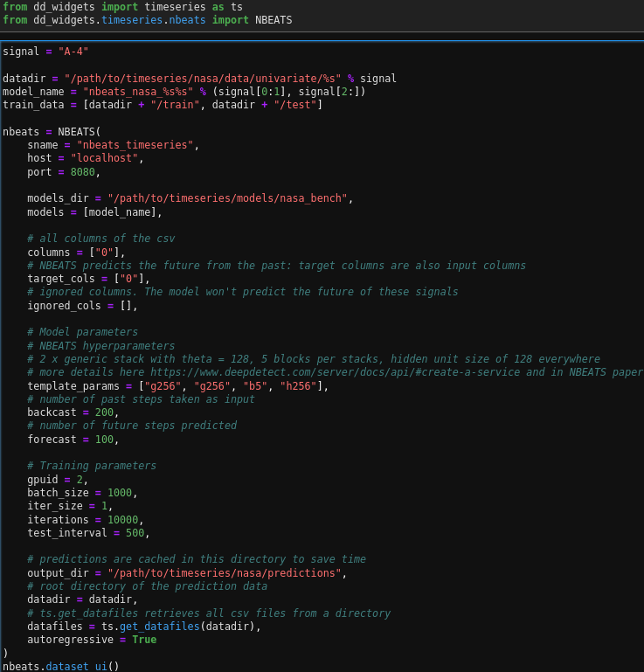Image resolution: width=644 pixels, height=672 pixels.
Task: Click the first import line of dd_widgets
Action: click(122, 7)
